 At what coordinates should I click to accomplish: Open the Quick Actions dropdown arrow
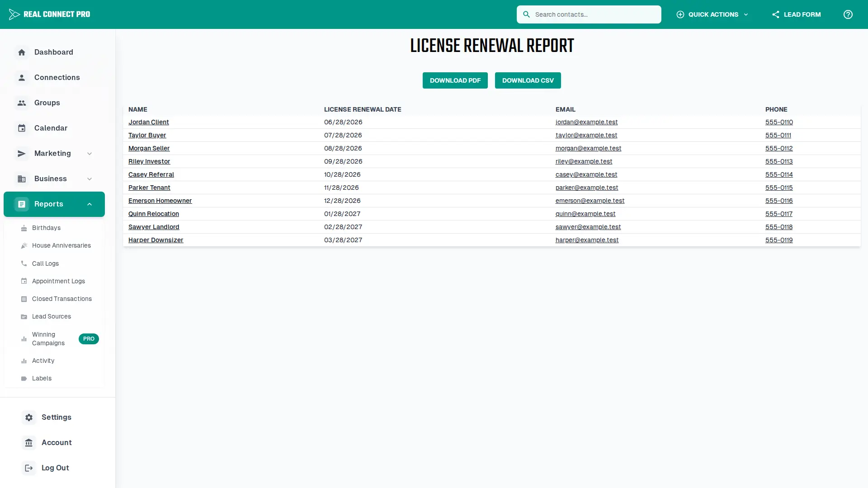(x=746, y=14)
